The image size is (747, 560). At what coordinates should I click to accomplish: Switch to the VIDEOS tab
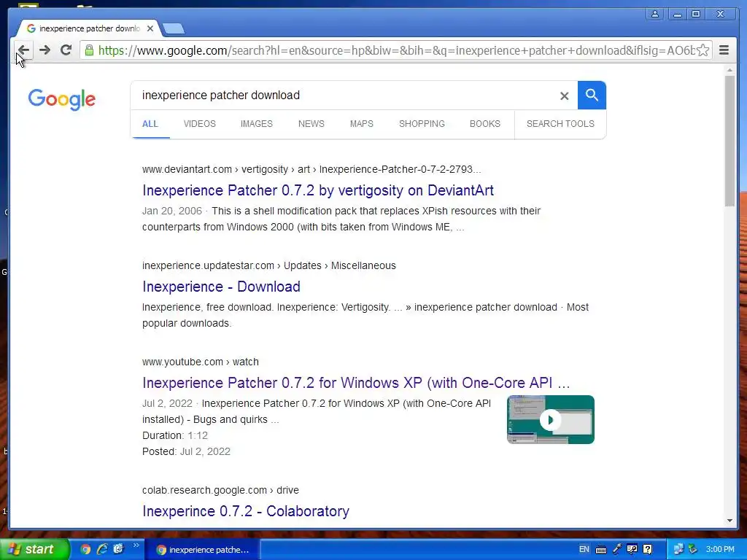coord(200,124)
